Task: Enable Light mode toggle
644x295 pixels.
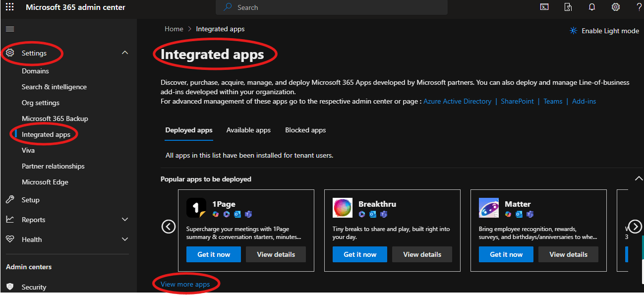Action: click(604, 31)
